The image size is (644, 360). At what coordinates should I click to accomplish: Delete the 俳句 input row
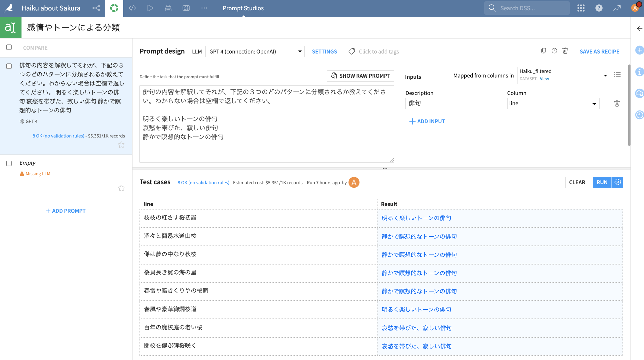tap(617, 103)
